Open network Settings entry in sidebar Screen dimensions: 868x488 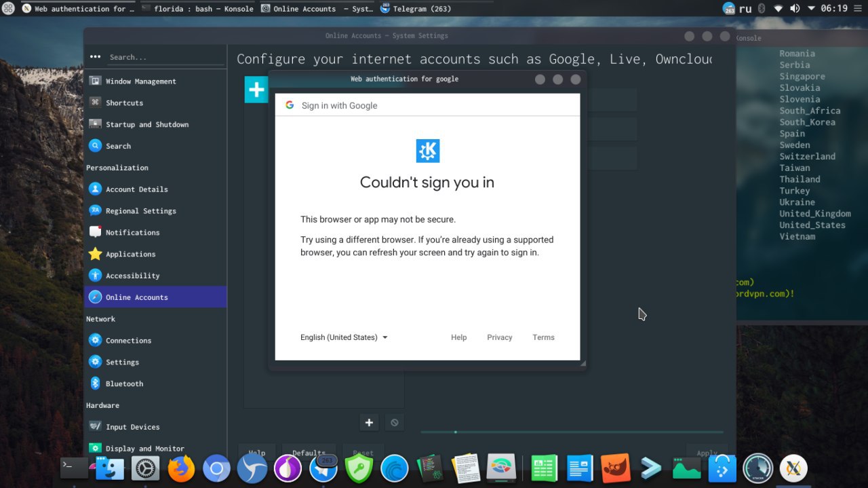155,362
